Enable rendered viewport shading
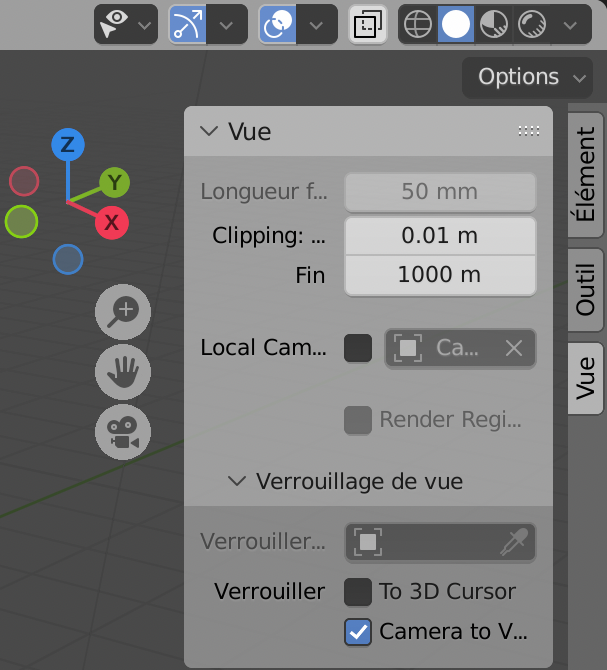This screenshot has height=670, width=607. 531,24
